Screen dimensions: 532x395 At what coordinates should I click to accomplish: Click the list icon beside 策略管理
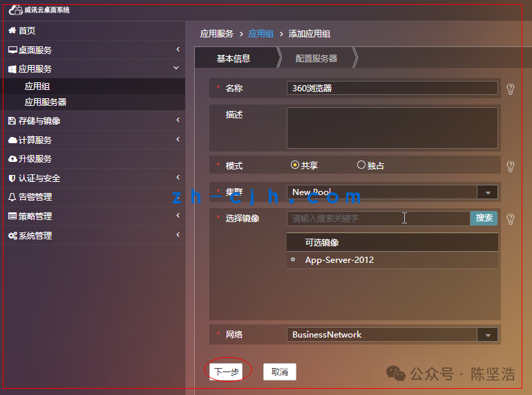12,216
